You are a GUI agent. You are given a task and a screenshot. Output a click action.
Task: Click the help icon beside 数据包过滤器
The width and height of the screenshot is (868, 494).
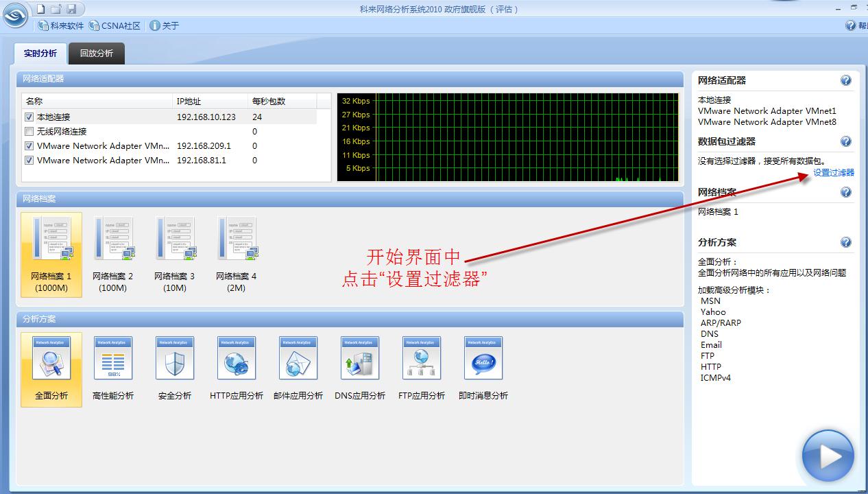pyautogui.click(x=845, y=141)
